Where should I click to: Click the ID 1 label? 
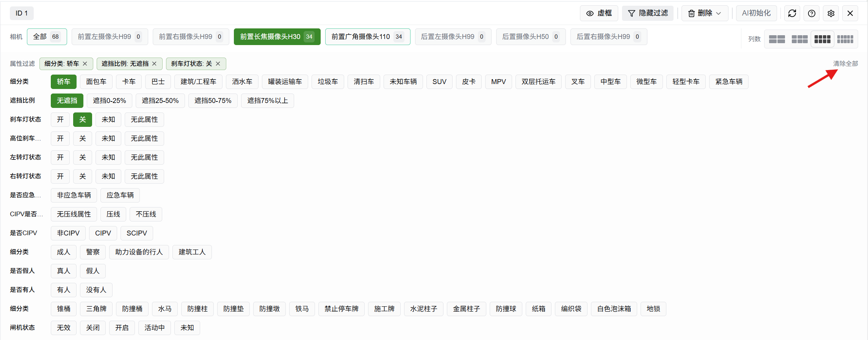(22, 13)
